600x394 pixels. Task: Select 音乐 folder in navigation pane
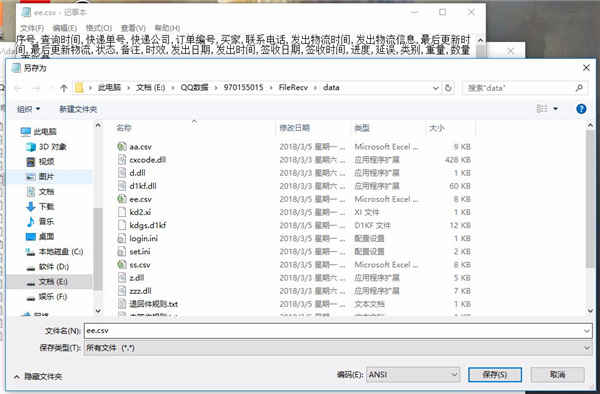coord(40,221)
